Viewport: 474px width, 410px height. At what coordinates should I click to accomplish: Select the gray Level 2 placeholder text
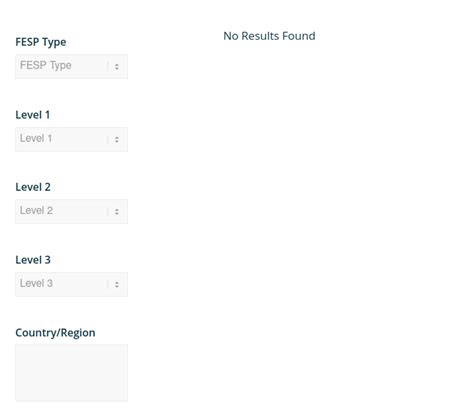point(36,210)
